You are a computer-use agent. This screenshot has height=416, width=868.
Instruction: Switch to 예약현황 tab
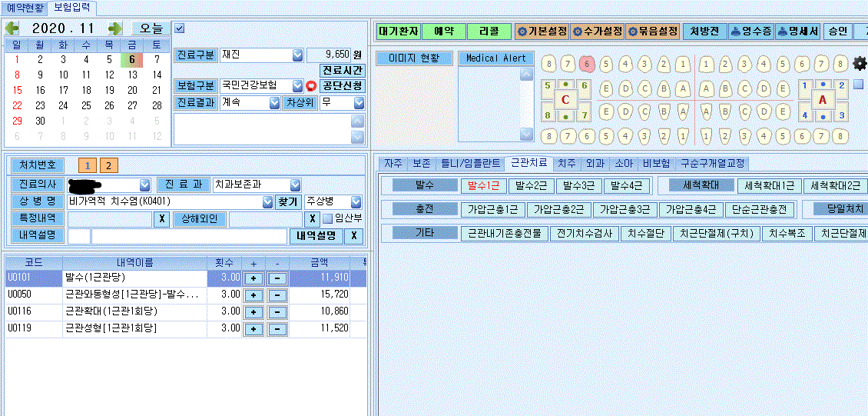click(x=25, y=8)
